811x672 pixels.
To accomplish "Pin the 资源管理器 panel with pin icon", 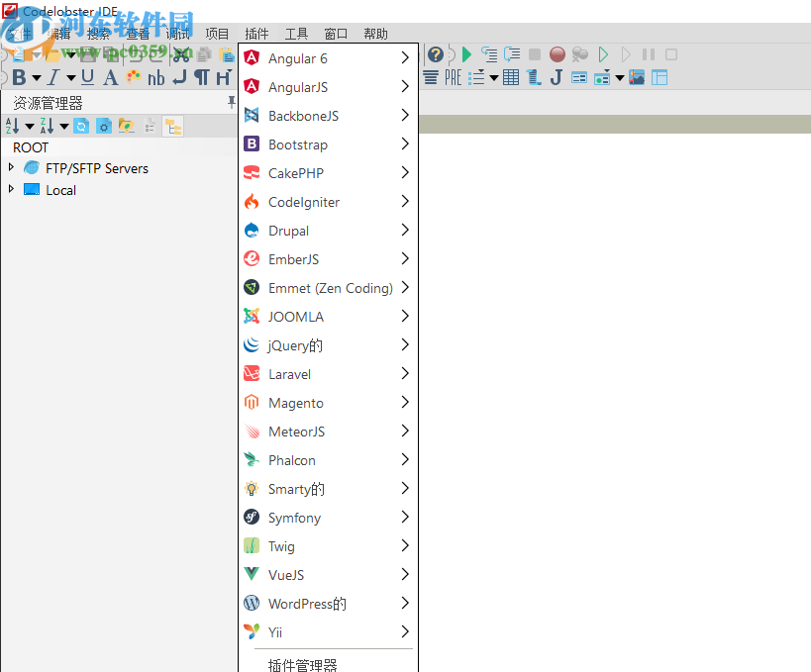I will pos(232,102).
